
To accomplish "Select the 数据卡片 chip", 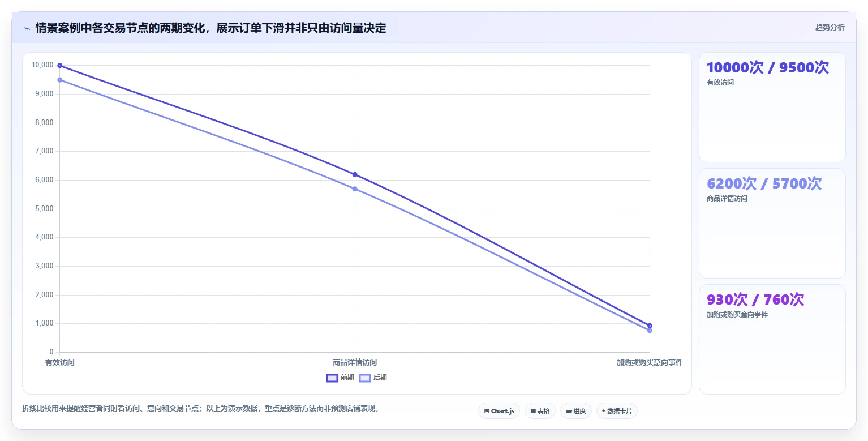I will (617, 411).
